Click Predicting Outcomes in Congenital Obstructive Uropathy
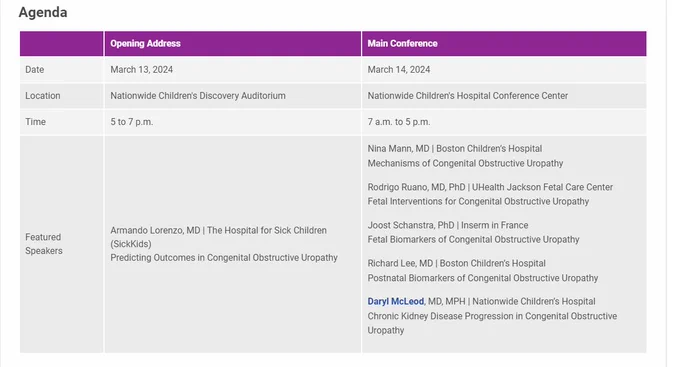 224,258
